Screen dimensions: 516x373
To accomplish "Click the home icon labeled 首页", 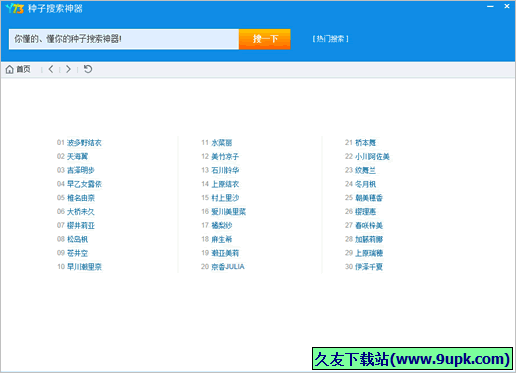I will tap(18, 69).
